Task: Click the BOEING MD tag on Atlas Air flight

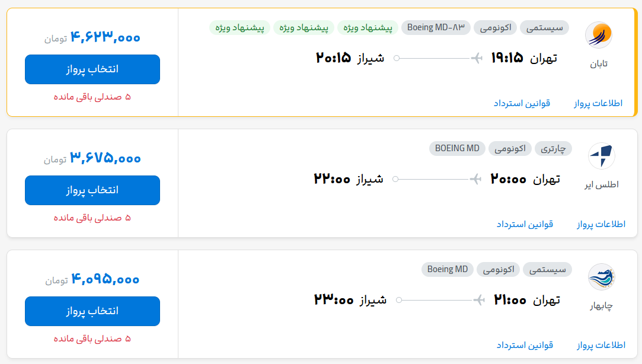Action: [x=457, y=149]
